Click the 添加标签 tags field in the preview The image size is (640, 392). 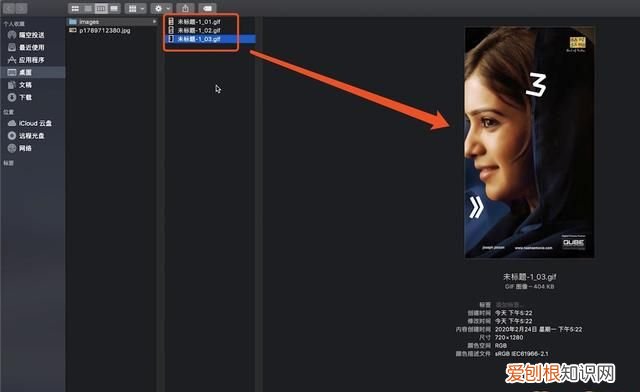[x=509, y=305]
